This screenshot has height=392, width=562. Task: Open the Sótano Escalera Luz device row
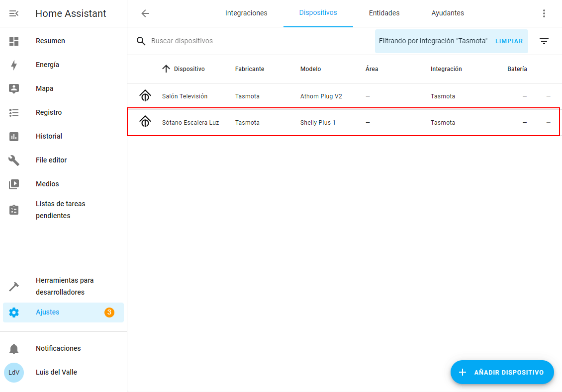(x=190, y=122)
